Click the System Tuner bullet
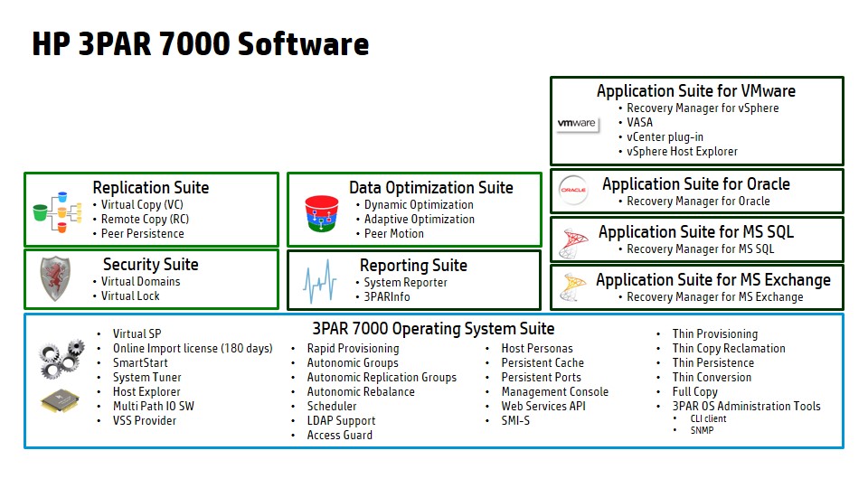 click(x=146, y=378)
